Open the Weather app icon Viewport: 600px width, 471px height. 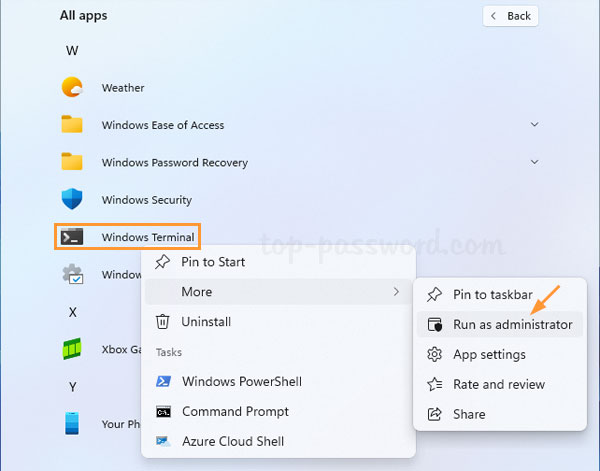pos(72,87)
